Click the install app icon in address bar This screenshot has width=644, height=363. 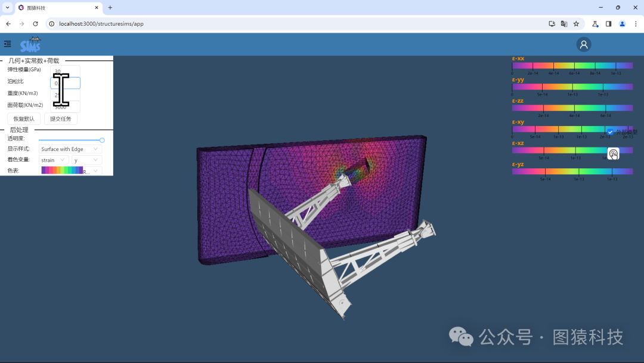[x=552, y=24]
